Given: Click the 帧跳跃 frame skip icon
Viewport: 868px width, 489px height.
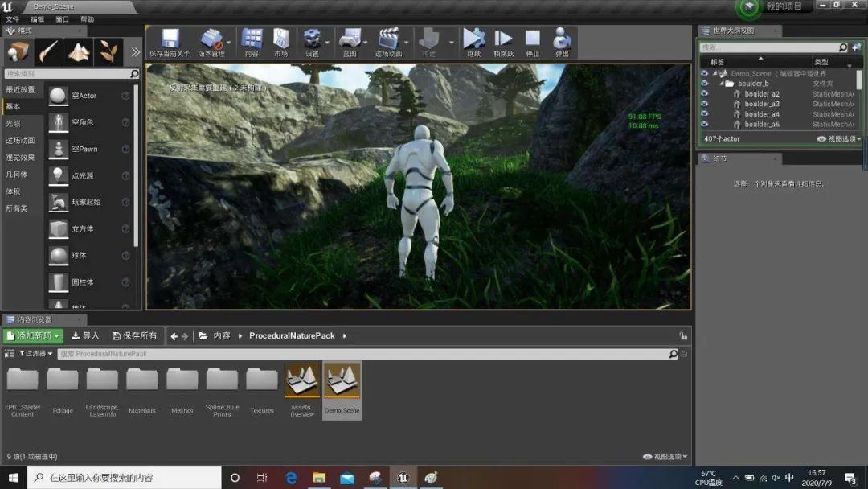Looking at the screenshot, I should [x=503, y=39].
